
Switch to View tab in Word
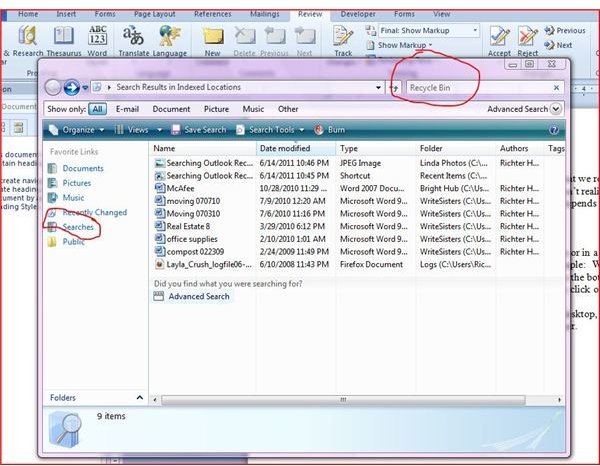pyautogui.click(x=441, y=14)
